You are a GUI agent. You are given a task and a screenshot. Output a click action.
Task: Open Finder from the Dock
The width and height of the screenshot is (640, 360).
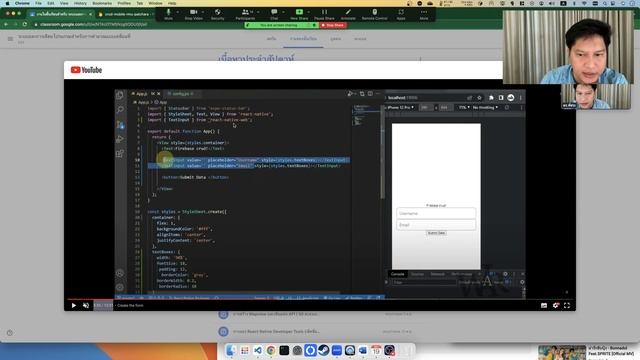[231, 350]
